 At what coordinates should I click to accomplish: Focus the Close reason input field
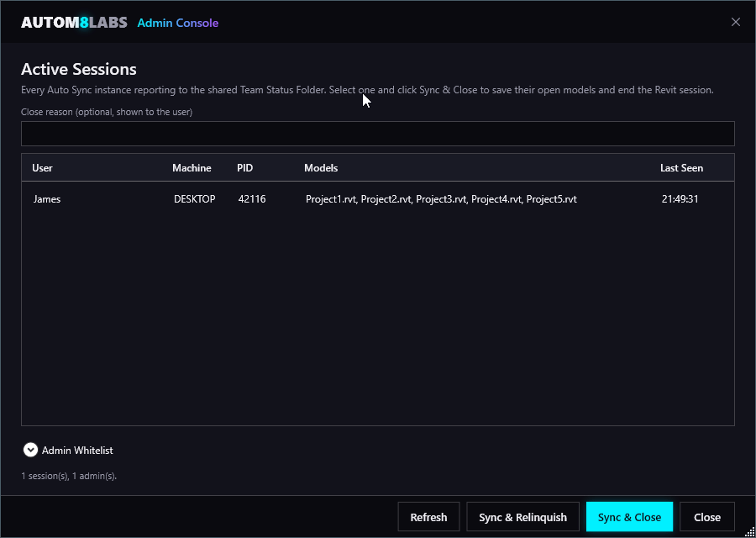(377, 134)
